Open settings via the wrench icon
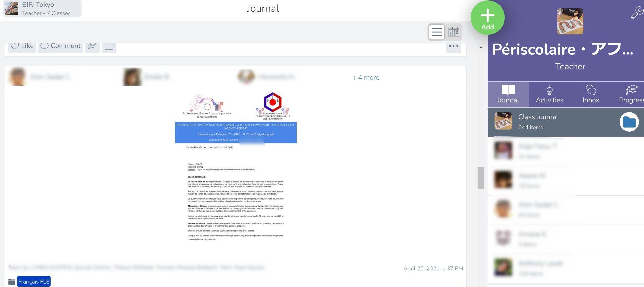Viewport: 644px width, 287px height. [x=637, y=13]
